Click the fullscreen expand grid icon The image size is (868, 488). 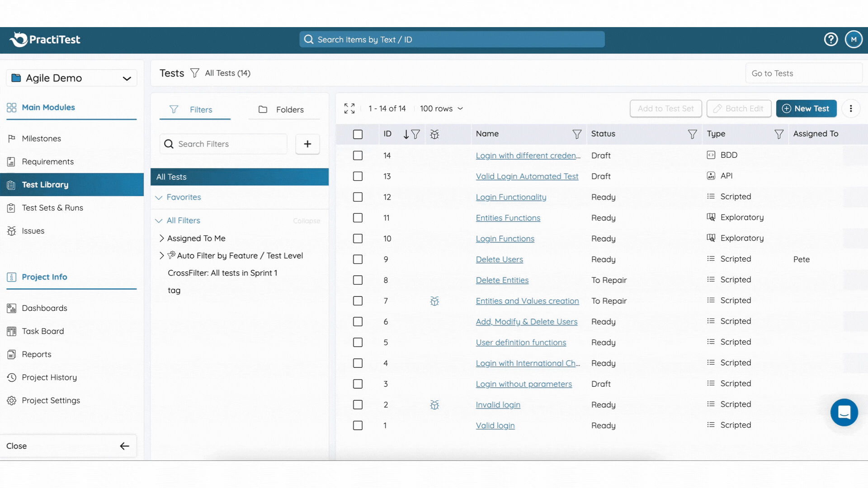(349, 108)
